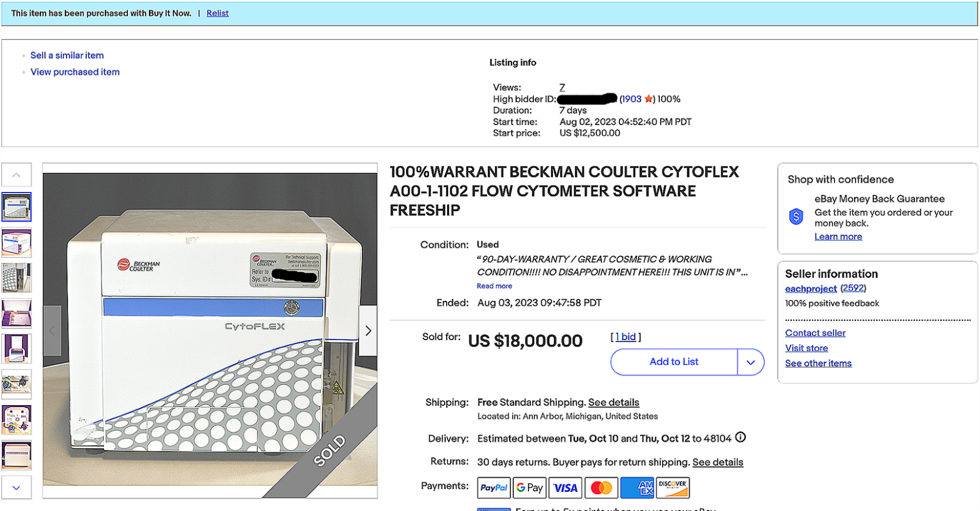980x511 pixels.
Task: Click the Add to List button
Action: tap(673, 362)
